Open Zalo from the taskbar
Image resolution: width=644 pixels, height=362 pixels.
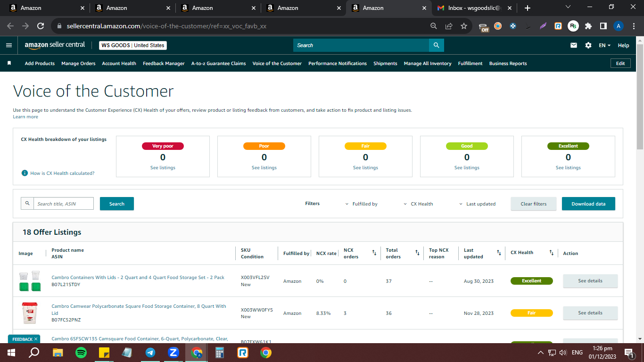click(x=173, y=352)
